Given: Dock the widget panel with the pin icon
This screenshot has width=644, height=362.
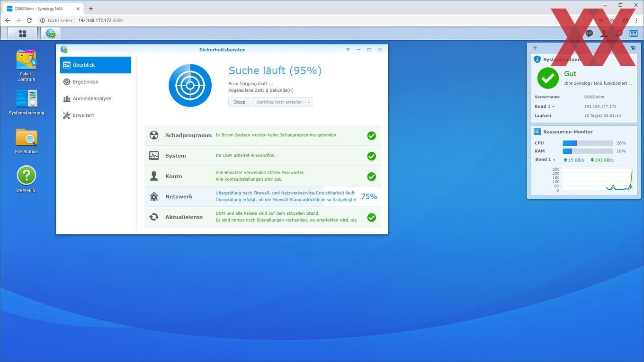Looking at the screenshot, I should 633,48.
